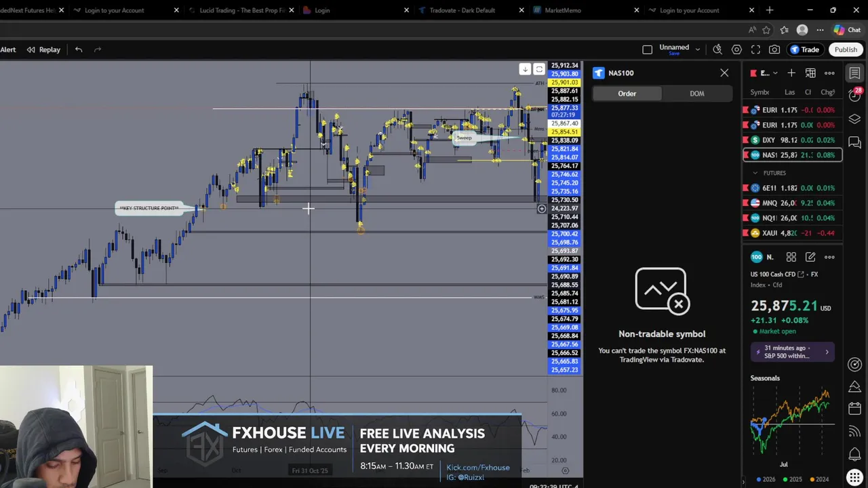Screen dimensions: 868x488
Task: Expand the Unnamed layout dropdown arrow
Action: pyautogui.click(x=697, y=49)
